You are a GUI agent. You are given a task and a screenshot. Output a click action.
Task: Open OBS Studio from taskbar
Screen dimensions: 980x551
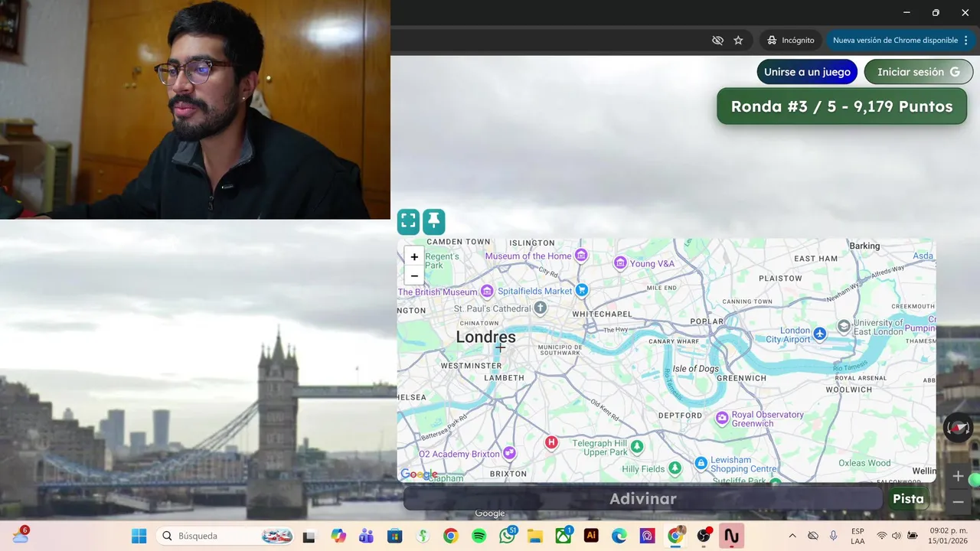point(703,536)
